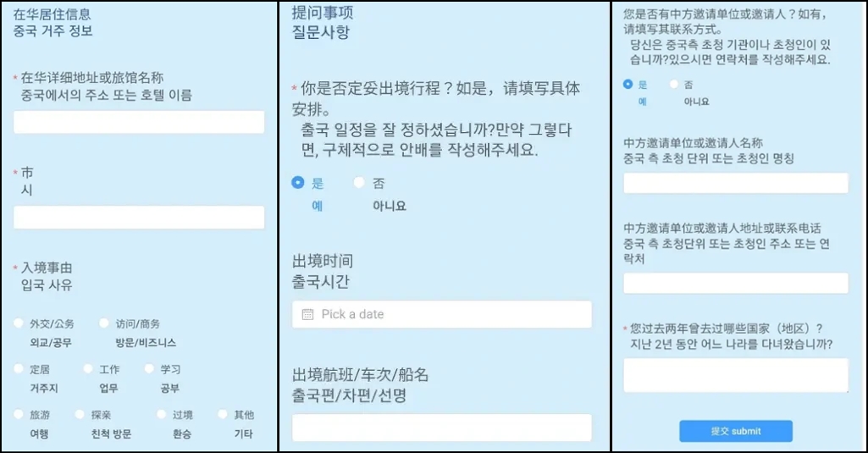868x453 pixels.
Task: Select 否 for departure itinerary question
Action: [359, 182]
